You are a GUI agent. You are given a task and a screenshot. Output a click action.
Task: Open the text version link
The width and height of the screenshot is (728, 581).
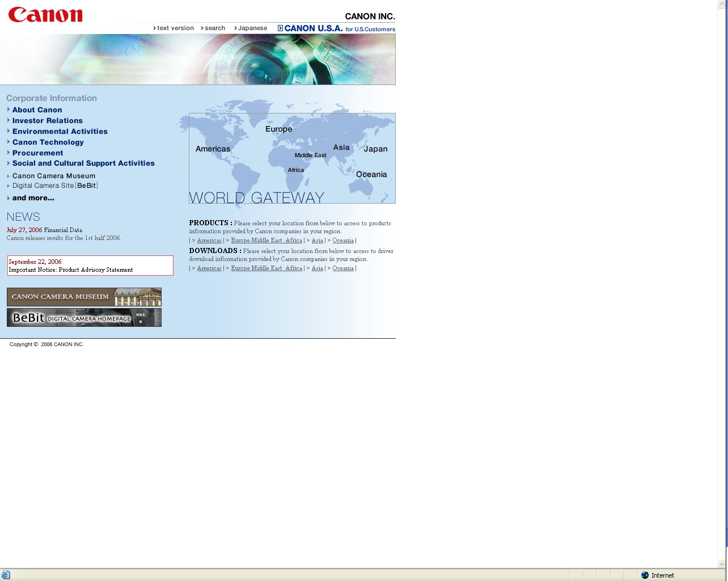[x=175, y=28]
